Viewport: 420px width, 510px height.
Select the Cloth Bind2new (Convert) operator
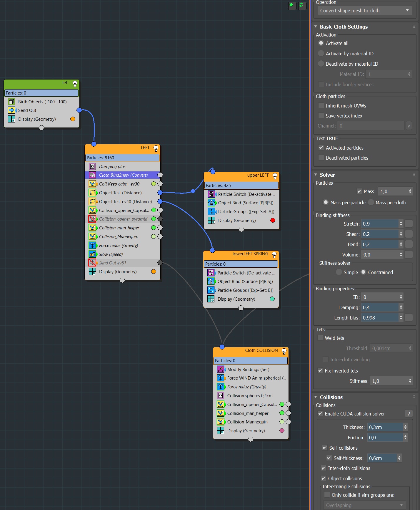123,175
